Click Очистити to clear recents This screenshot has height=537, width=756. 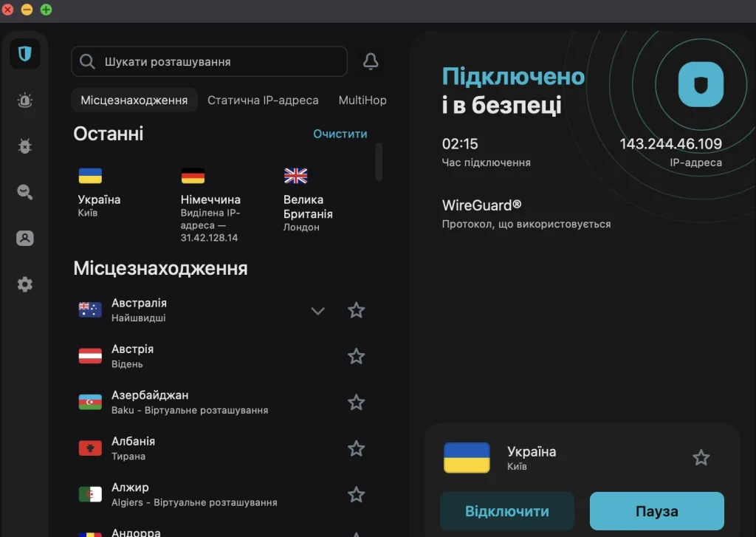click(x=340, y=134)
